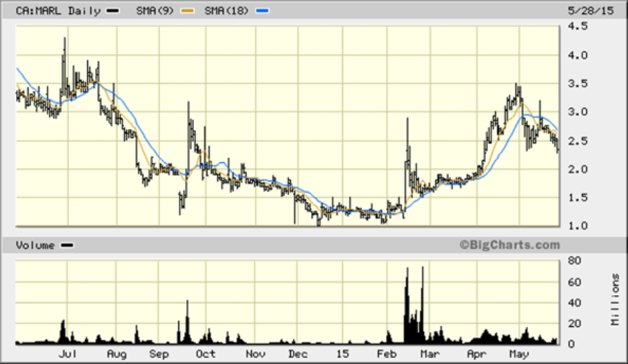628x364 pixels.
Task: Click the black Volume legend marker
Action: click(67, 245)
